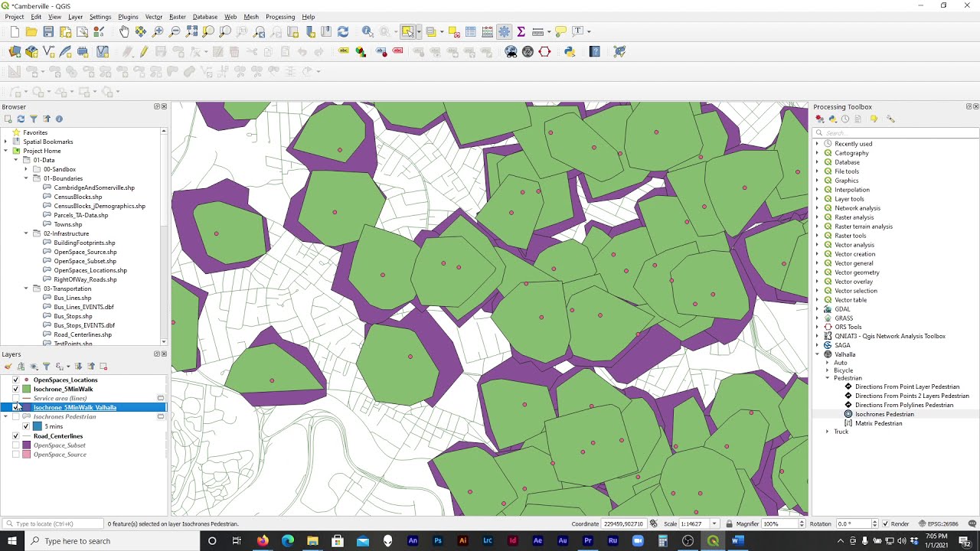
Task: Open the Project menu
Action: point(15,17)
